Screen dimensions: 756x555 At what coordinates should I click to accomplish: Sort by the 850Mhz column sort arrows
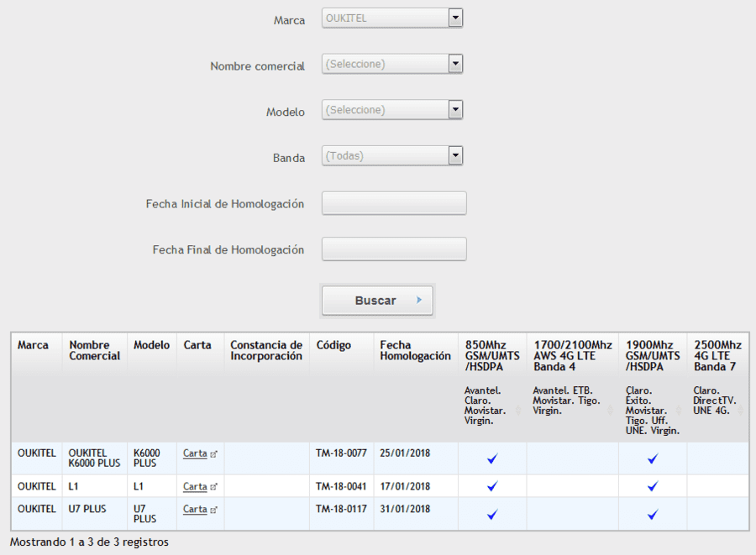point(518,411)
